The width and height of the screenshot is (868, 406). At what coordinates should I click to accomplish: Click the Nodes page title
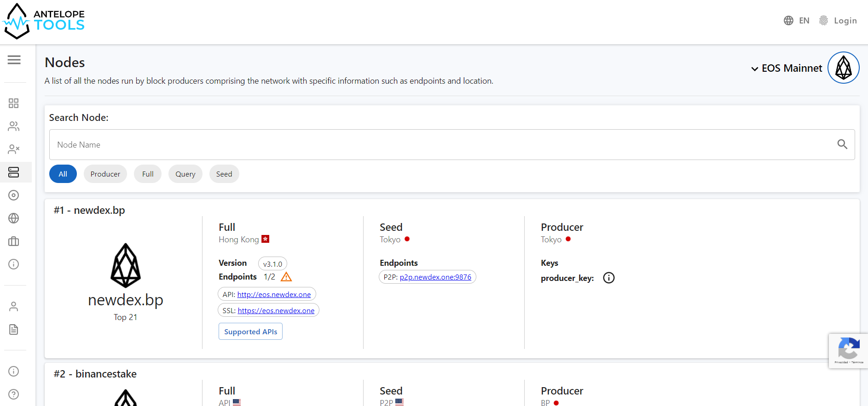65,62
